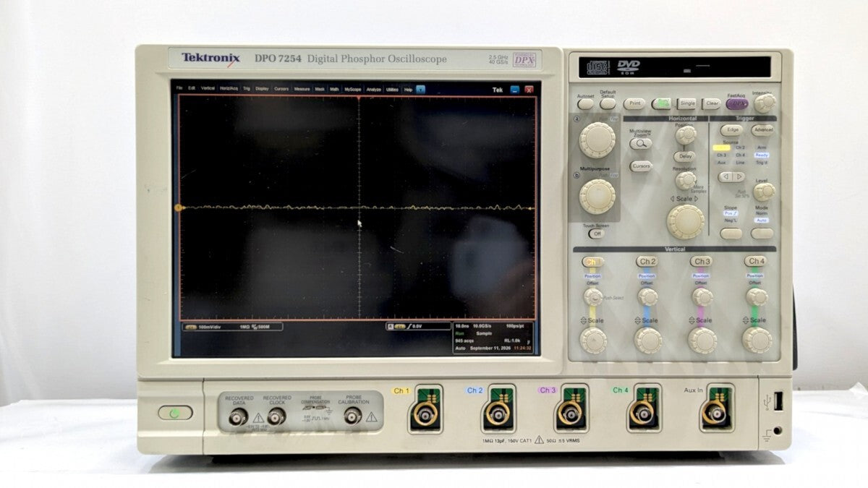Push the green power button

click(x=175, y=413)
